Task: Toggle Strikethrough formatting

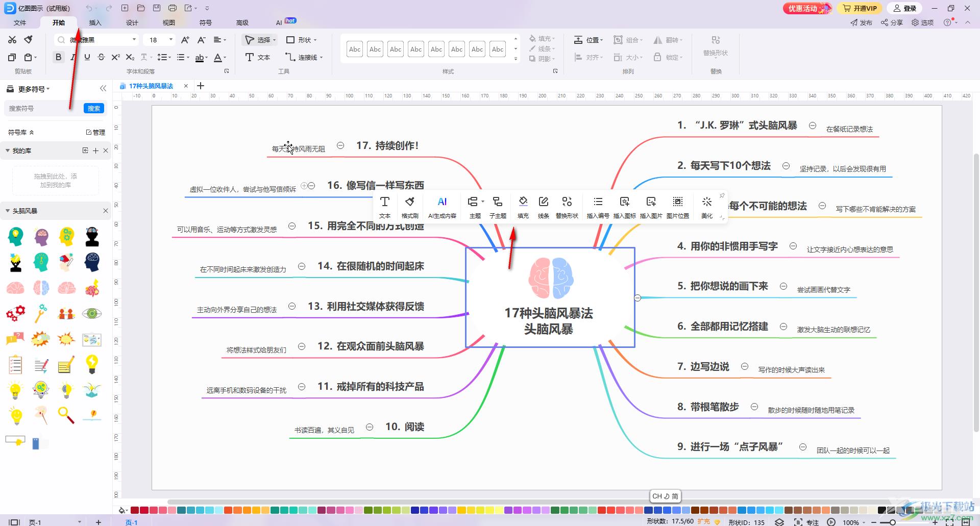Action: pyautogui.click(x=102, y=57)
